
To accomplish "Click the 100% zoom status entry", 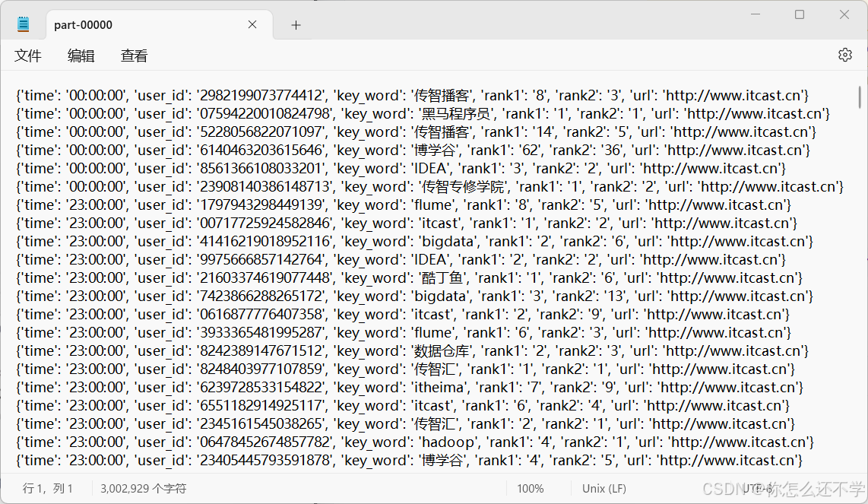I will [x=531, y=489].
